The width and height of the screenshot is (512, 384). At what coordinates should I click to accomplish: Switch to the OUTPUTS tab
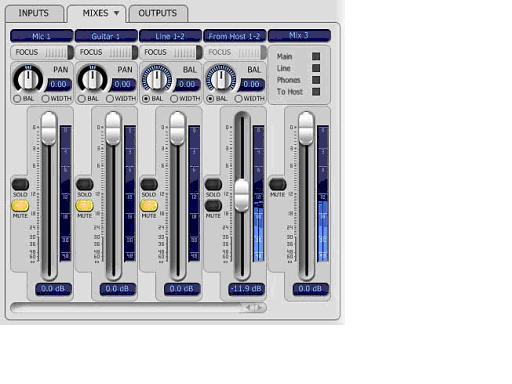click(x=158, y=13)
